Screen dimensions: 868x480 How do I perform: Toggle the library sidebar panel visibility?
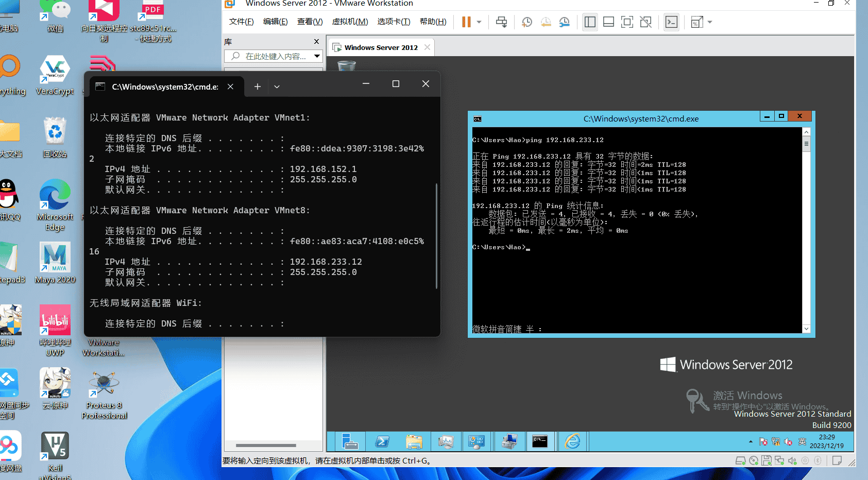click(590, 22)
